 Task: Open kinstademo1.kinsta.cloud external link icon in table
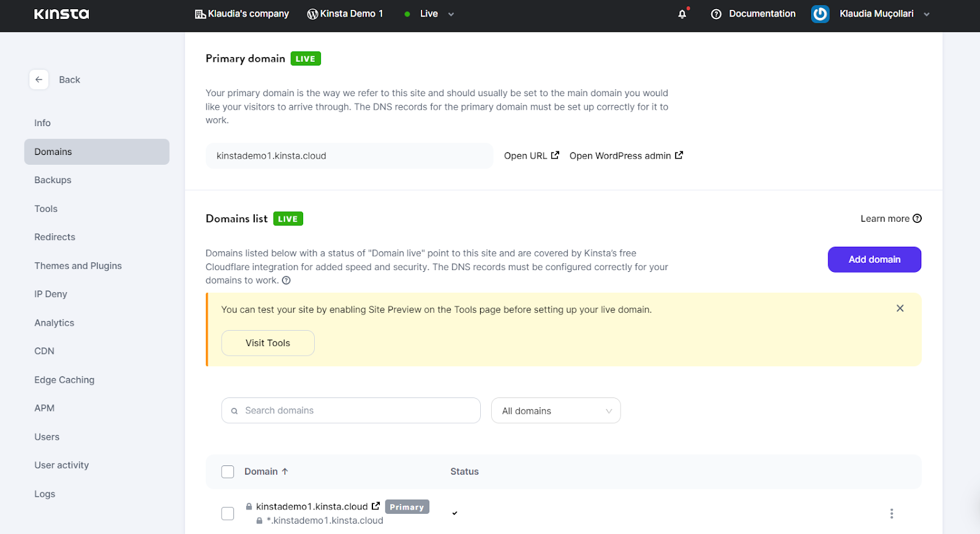[375, 506]
